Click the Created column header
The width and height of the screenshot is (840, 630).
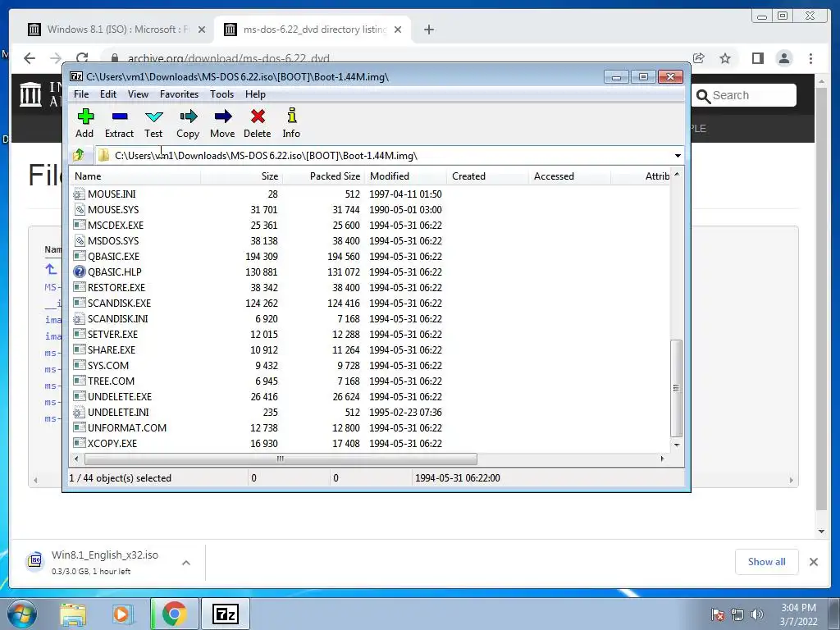tap(487, 176)
